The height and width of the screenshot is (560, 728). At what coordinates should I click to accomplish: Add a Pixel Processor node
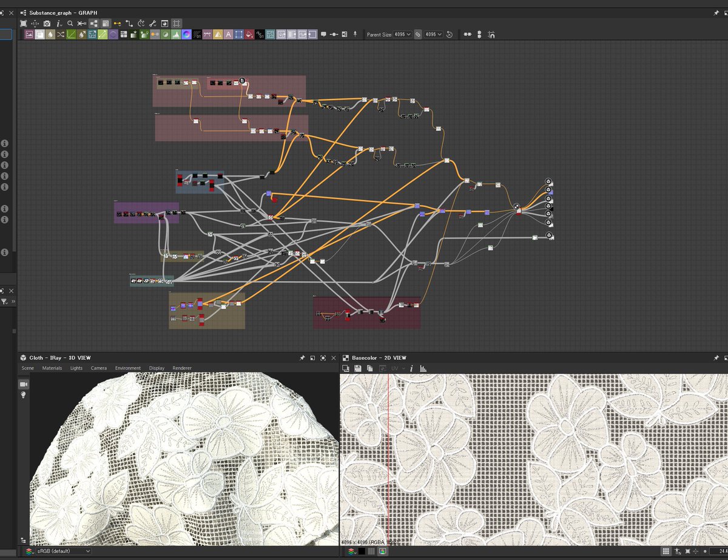pos(197,35)
